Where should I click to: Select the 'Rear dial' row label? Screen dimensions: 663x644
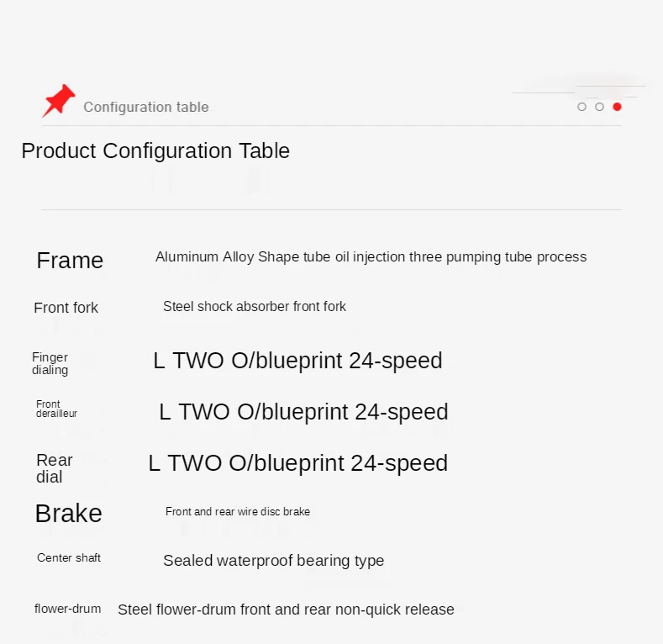(x=54, y=468)
